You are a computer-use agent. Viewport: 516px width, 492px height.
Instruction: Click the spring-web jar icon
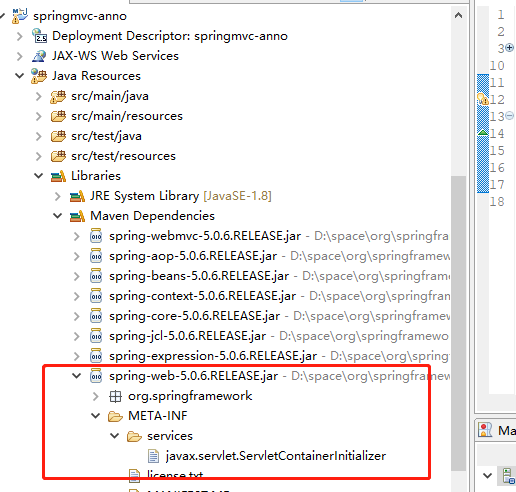pos(96,376)
